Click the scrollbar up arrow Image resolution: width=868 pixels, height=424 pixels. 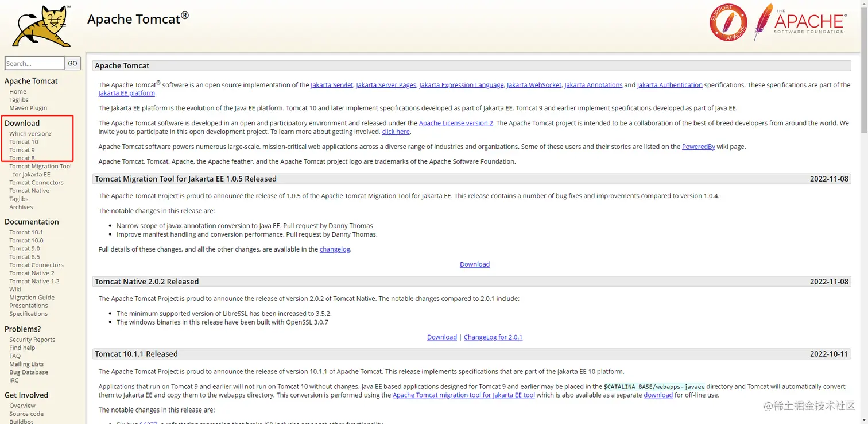(863, 5)
